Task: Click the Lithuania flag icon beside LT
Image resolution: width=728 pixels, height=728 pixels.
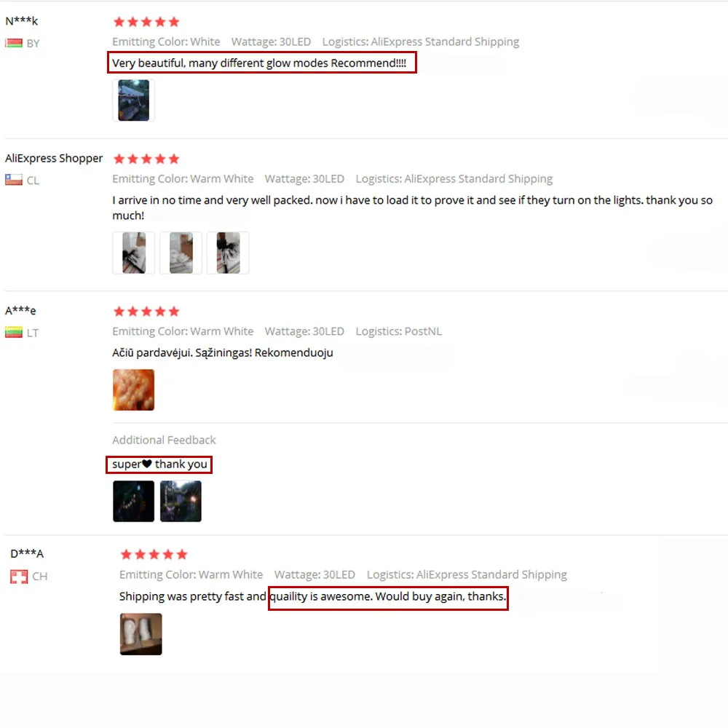Action: click(13, 333)
